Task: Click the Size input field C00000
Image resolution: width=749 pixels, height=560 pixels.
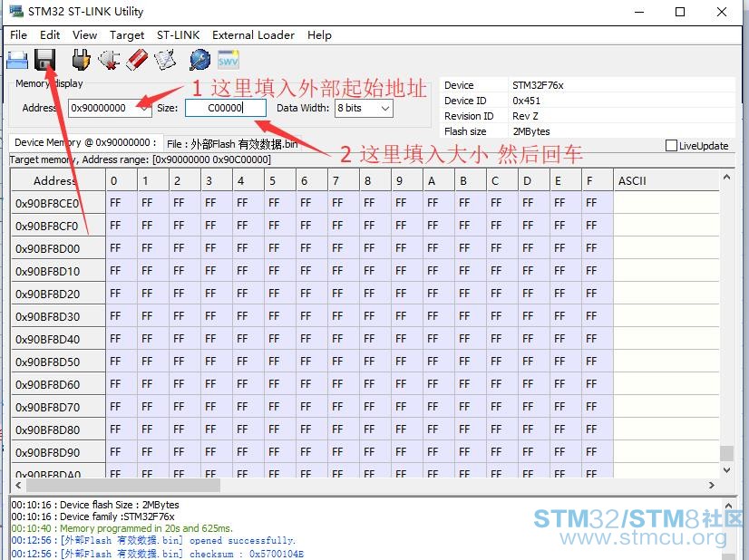Action: pos(226,108)
